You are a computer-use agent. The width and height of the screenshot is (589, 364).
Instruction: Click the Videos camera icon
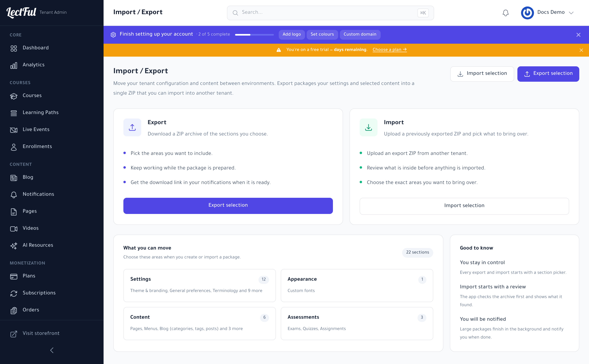coord(14,229)
